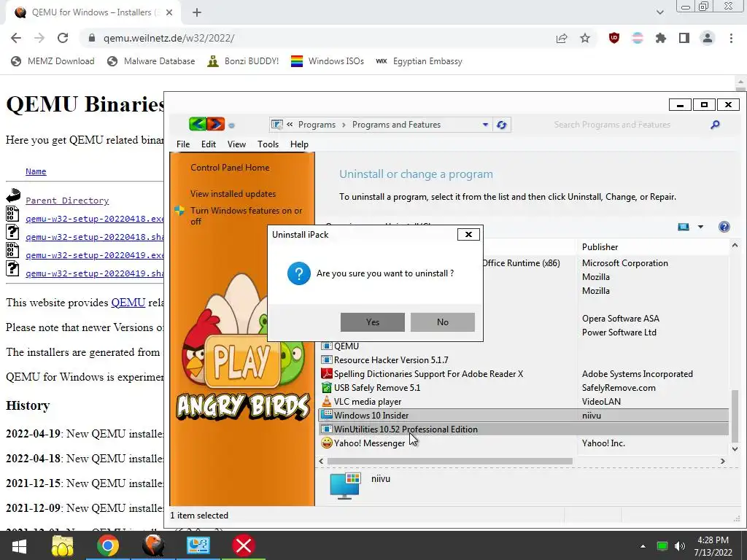Open View installed updates
The height and width of the screenshot is (560, 747).
point(233,194)
